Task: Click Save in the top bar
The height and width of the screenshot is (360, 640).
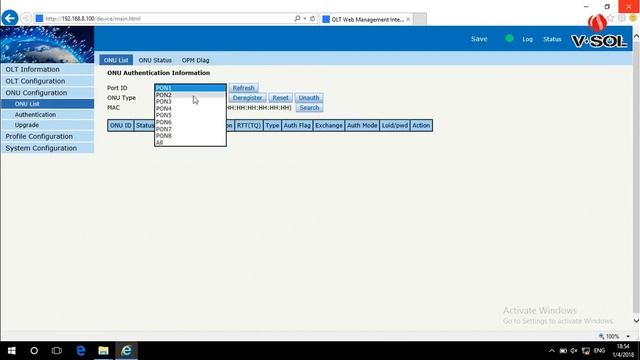Action: 479,39
